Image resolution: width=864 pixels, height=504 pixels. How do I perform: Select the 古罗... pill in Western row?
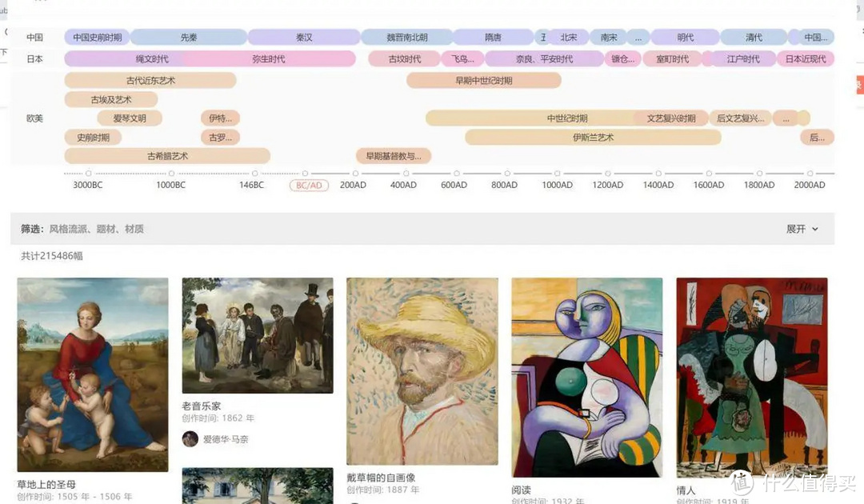click(221, 138)
